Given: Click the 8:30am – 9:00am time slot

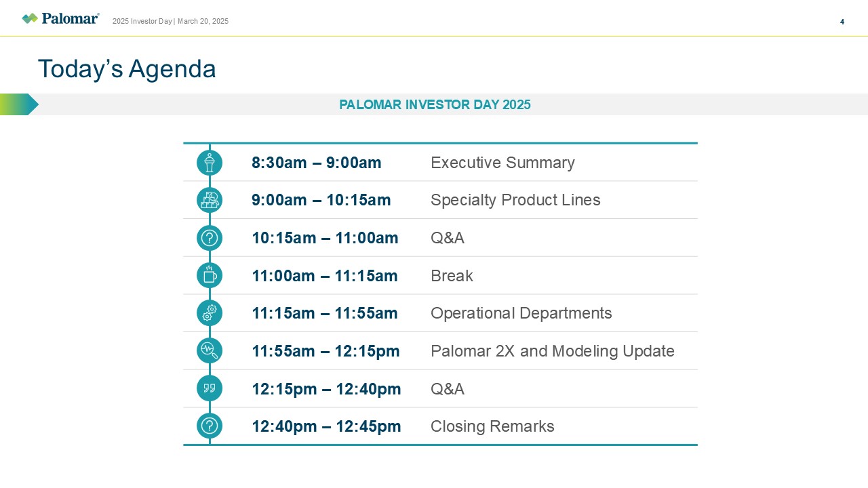Looking at the screenshot, I should [x=316, y=163].
